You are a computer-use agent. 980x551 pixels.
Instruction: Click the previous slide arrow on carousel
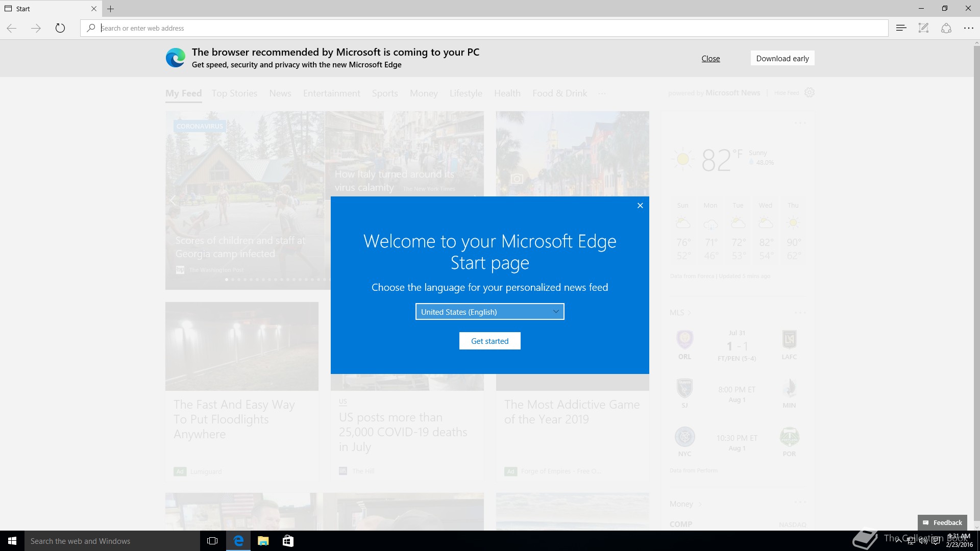coord(173,201)
